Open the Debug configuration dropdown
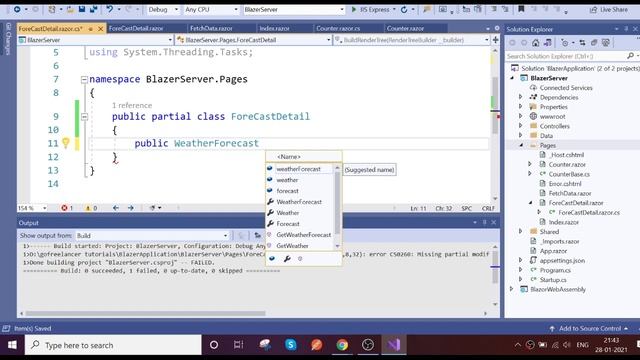Viewport: 640px width, 360px height. coord(163,9)
